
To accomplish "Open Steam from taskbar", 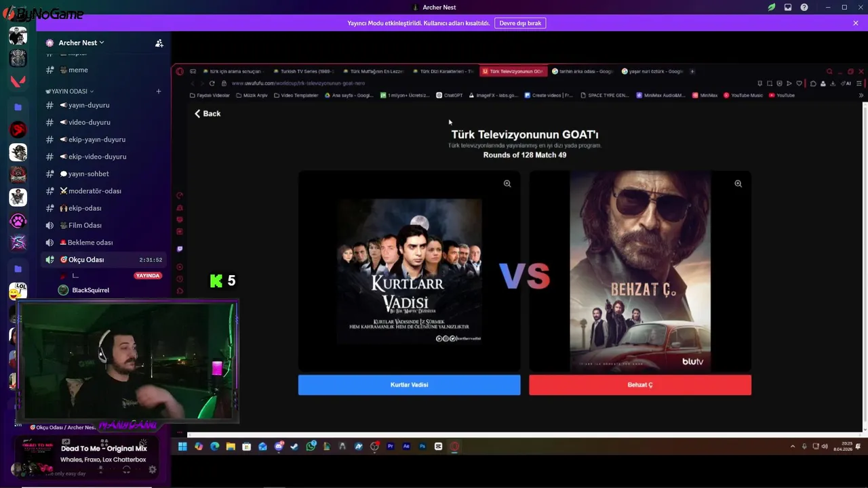I will (x=294, y=447).
